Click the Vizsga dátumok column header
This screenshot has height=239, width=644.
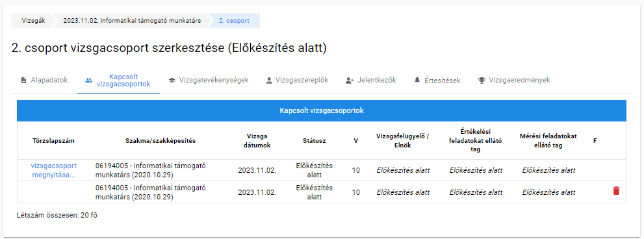pyautogui.click(x=257, y=140)
